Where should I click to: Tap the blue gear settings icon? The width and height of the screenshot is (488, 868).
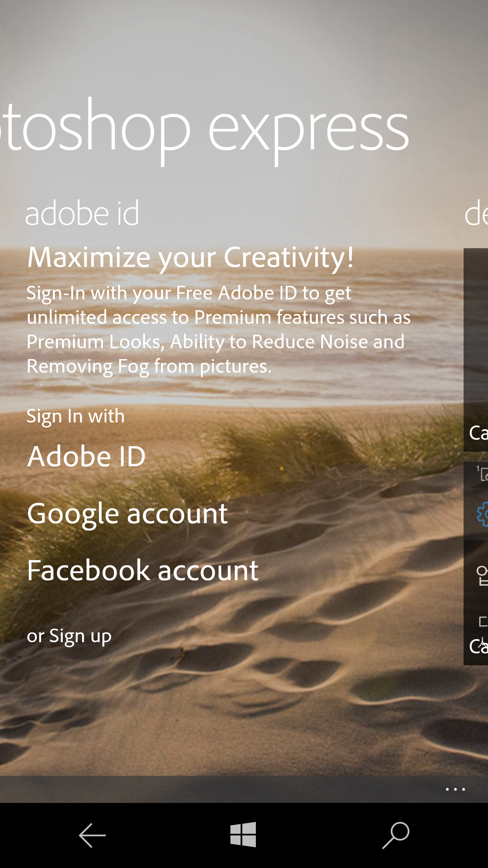(482, 514)
